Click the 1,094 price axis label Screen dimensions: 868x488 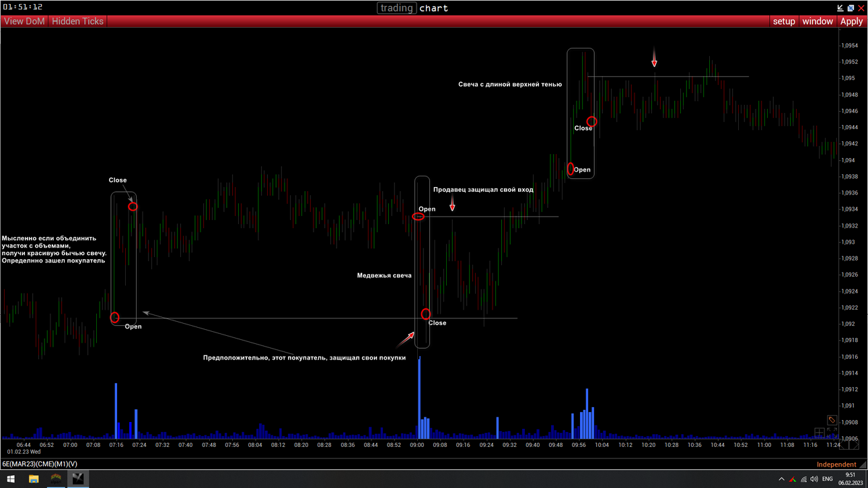(848, 160)
